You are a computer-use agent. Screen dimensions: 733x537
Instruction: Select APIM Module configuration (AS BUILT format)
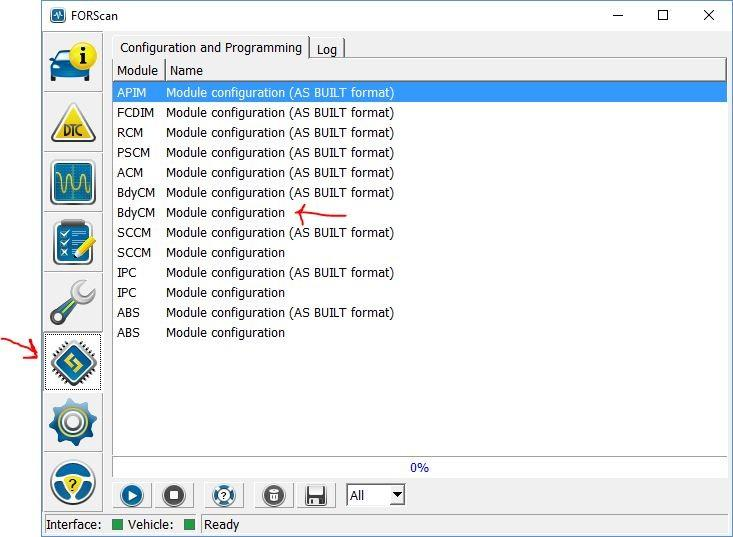(419, 93)
